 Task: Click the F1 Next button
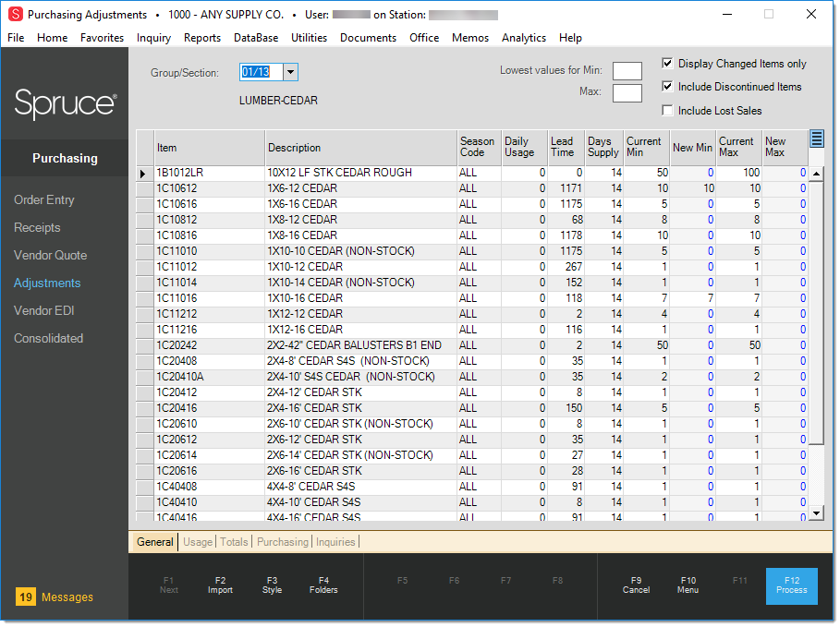[x=169, y=585]
